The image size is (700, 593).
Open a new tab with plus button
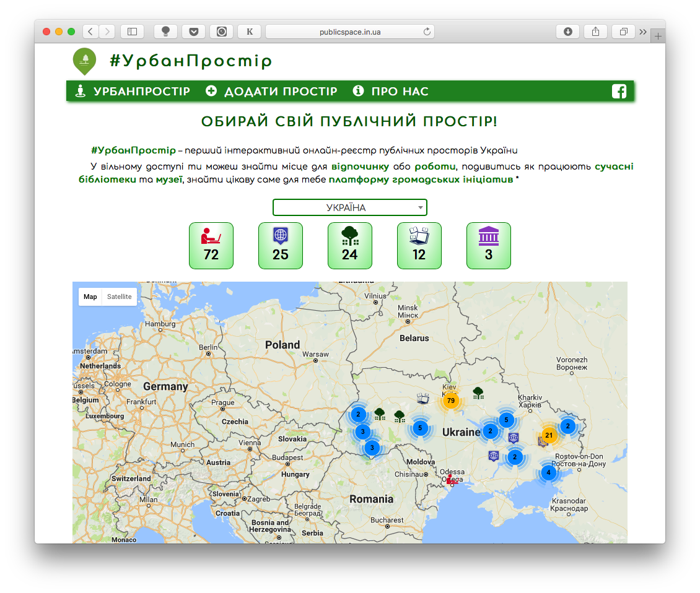[658, 36]
